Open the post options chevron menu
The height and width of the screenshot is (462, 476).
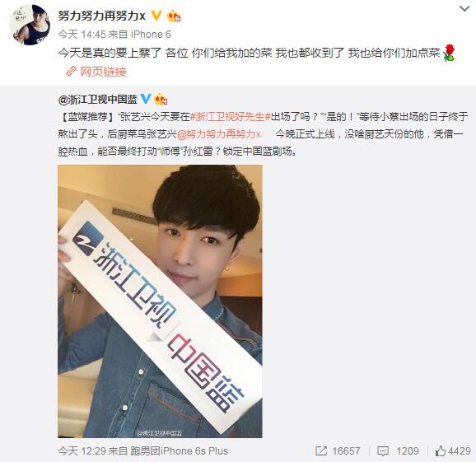coord(464,9)
